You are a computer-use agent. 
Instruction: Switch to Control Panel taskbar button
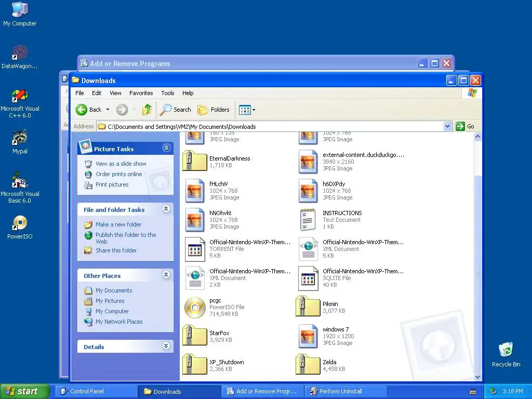click(x=96, y=391)
